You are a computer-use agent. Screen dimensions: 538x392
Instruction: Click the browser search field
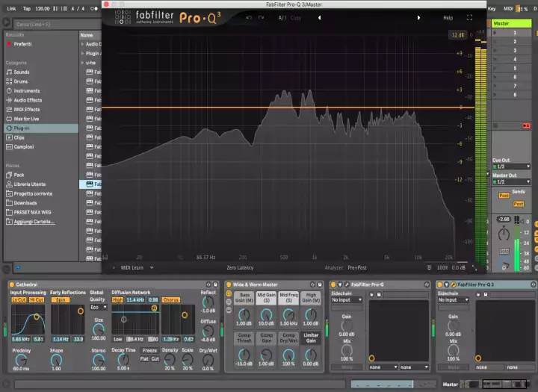[57, 25]
